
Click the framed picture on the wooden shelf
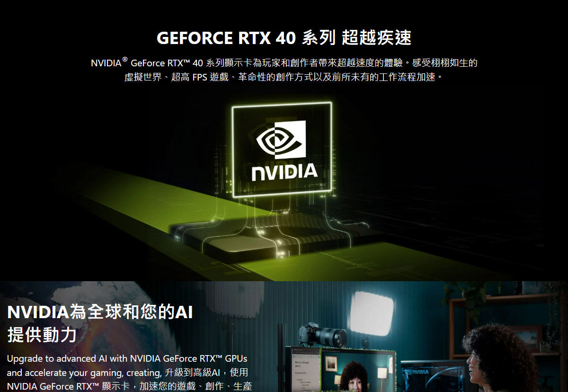pyautogui.click(x=526, y=338)
